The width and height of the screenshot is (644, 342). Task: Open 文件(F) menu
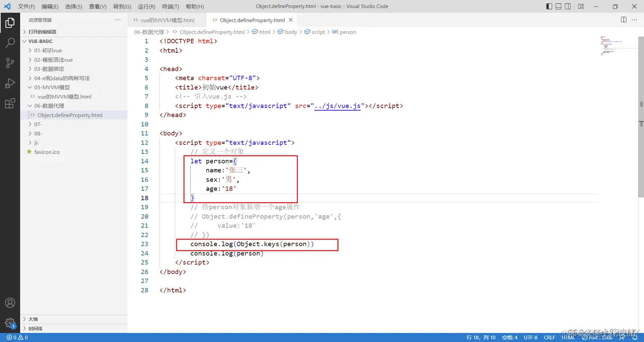[27, 7]
